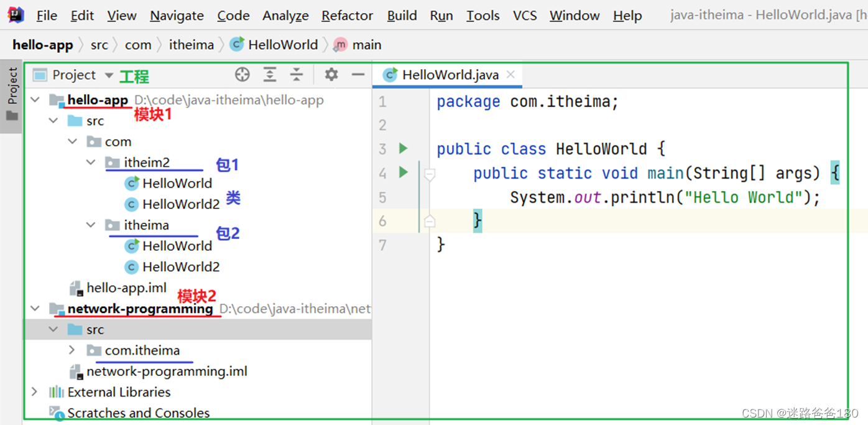Open the Tools menu
Screen dimensions: 868x425
tap(483, 16)
